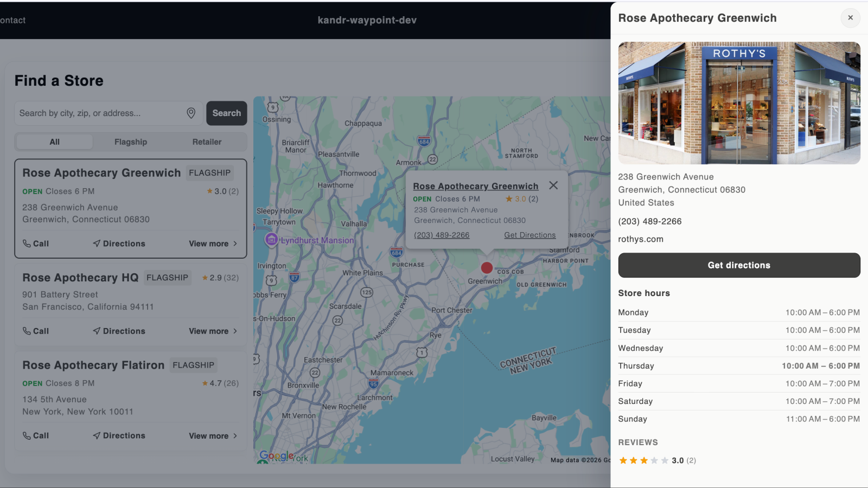Click phone icon on Rose Apothecary Greenwich card

(27, 243)
